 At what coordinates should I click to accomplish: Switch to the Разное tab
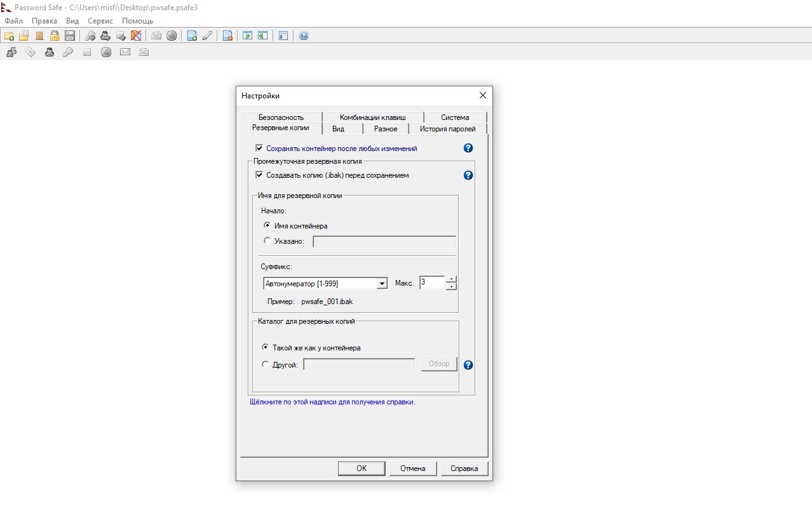[x=386, y=129]
